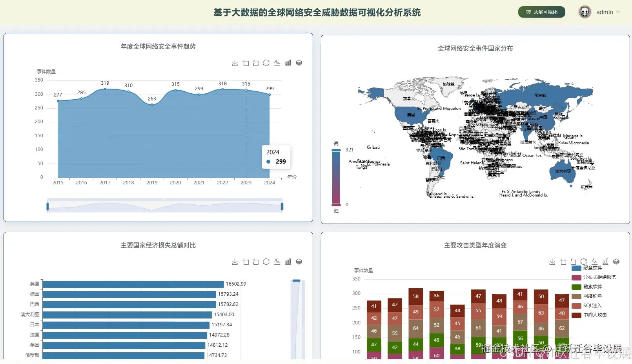
Task: Restore the attack type evolution chart
Action: (x=584, y=262)
